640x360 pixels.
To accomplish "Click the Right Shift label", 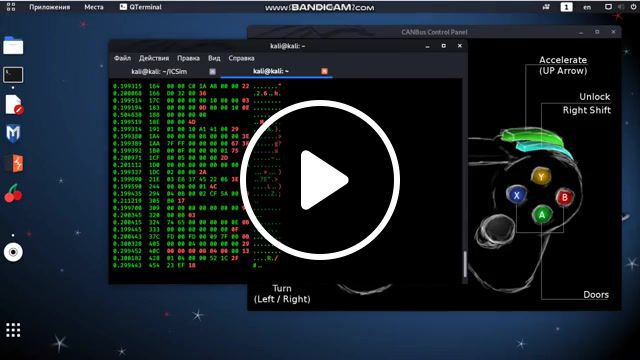I will [x=587, y=110].
